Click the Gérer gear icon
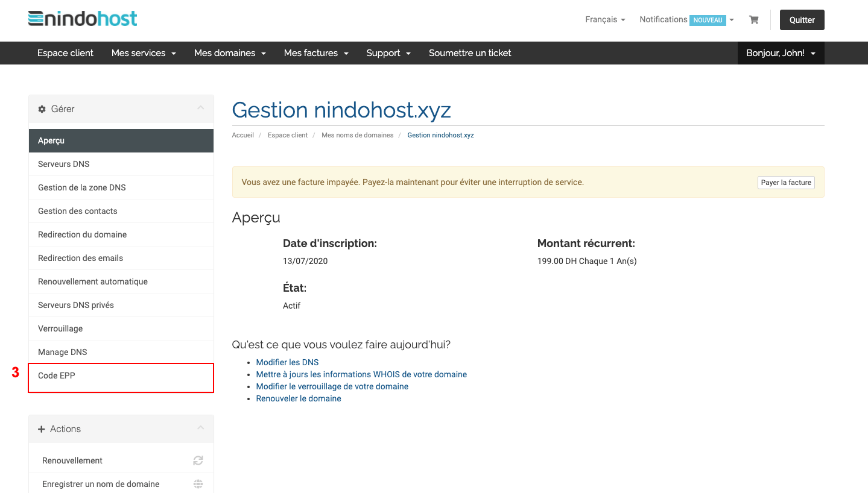The image size is (868, 493). [42, 109]
